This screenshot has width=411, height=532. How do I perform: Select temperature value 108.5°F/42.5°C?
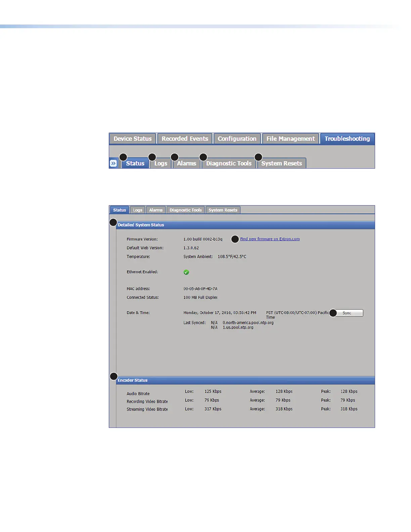[x=232, y=257]
